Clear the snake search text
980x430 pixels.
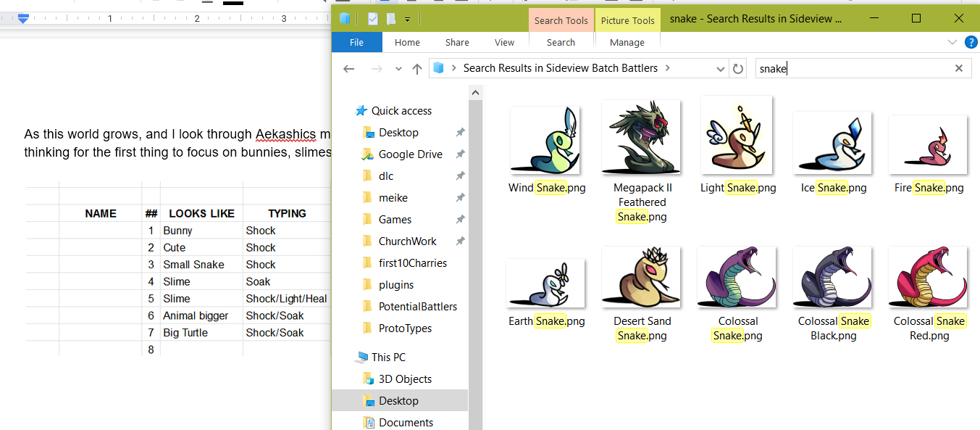coord(959,68)
